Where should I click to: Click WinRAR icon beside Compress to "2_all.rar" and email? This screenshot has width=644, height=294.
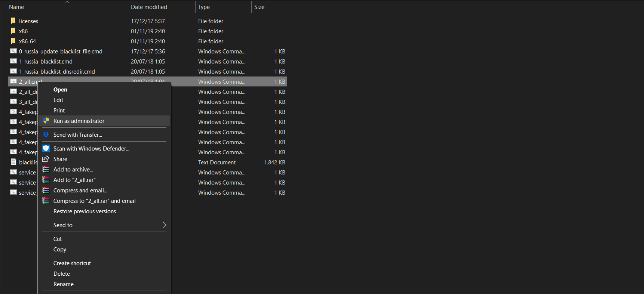click(x=46, y=201)
